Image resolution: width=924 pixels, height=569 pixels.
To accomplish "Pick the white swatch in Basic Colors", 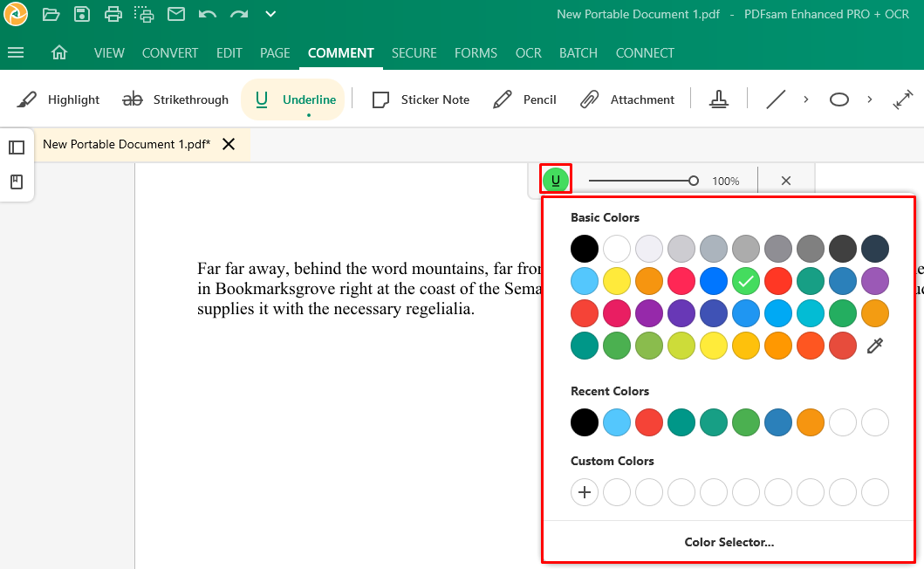I will pos(617,249).
